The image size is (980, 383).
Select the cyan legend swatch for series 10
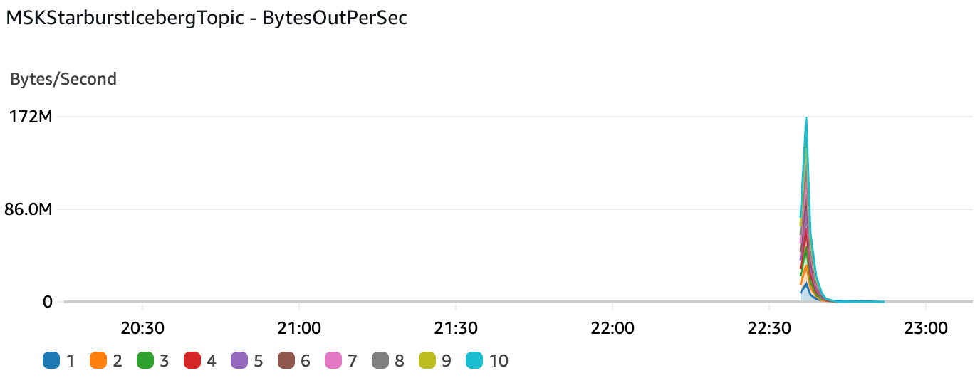click(474, 361)
